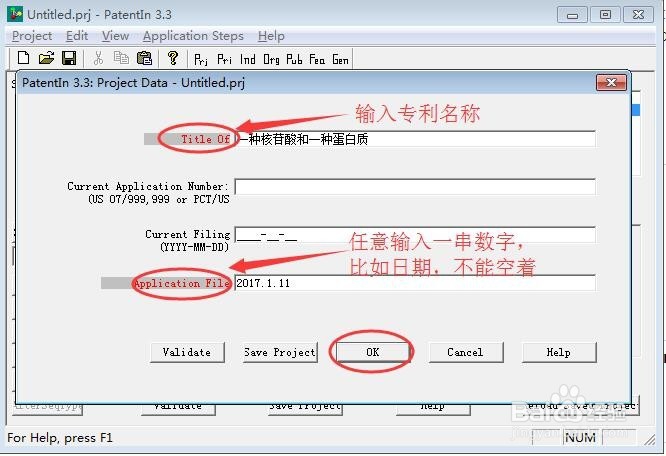The image size is (666, 456).
Task: Open the Application Steps menu
Action: (x=193, y=36)
